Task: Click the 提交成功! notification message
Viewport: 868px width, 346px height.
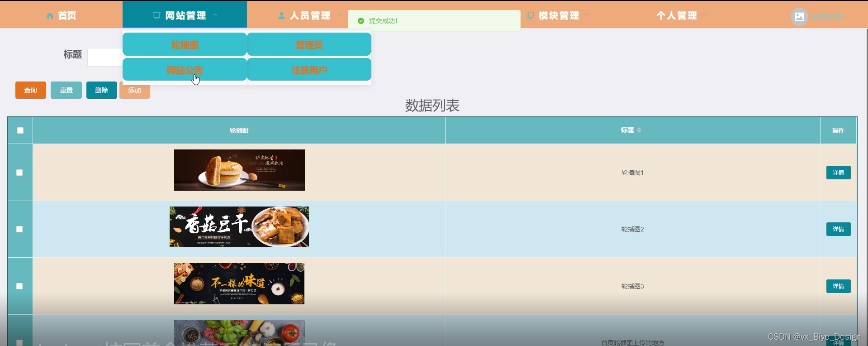Action: click(x=383, y=21)
